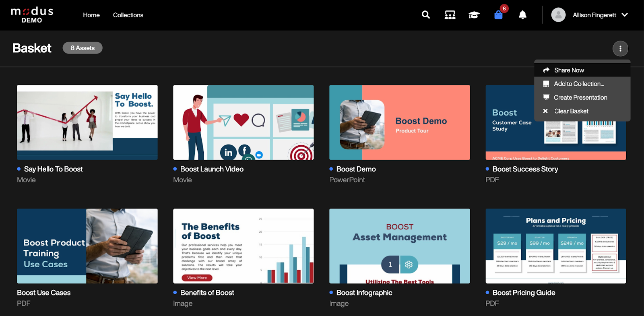Image resolution: width=644 pixels, height=316 pixels.
Task: Select Share Now from menu
Action: point(569,70)
